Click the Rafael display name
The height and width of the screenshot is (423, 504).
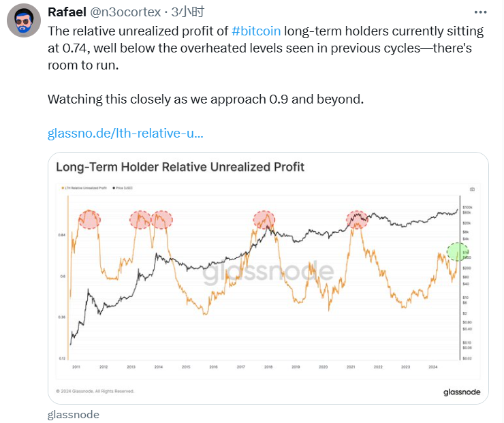67,12
